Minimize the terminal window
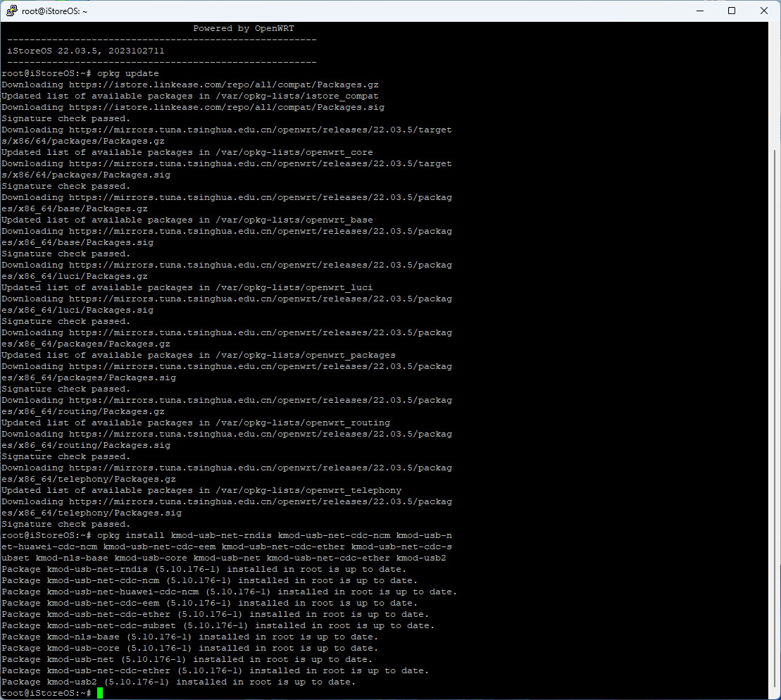Image resolution: width=781 pixels, height=700 pixels. (699, 11)
